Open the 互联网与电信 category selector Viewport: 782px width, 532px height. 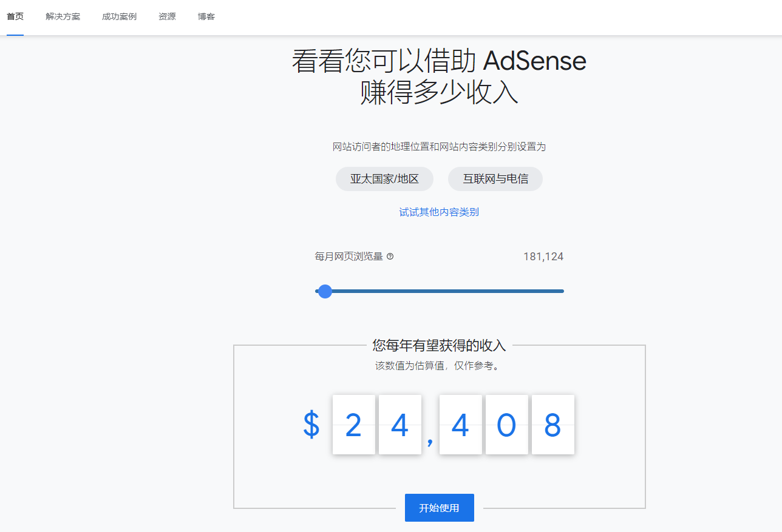[x=495, y=179]
